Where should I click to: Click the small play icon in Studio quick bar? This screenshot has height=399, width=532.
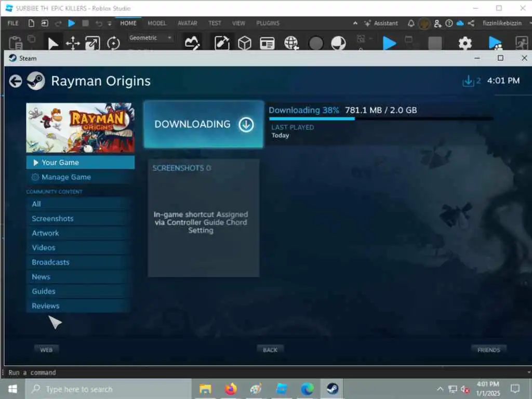click(71, 23)
